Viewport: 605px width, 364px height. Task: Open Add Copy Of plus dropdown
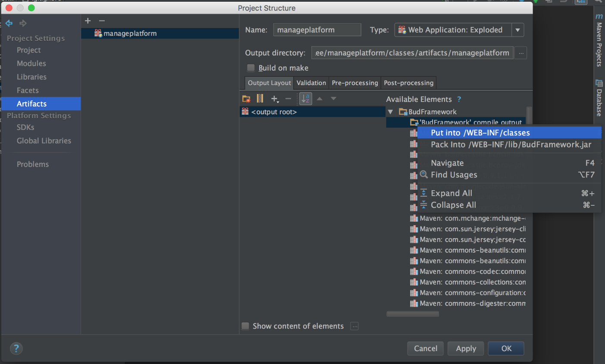275,99
